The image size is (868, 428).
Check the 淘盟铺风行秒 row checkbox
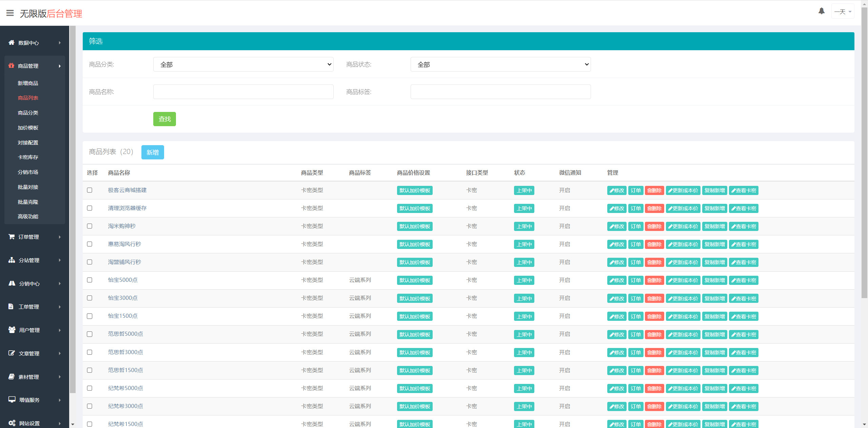point(90,262)
